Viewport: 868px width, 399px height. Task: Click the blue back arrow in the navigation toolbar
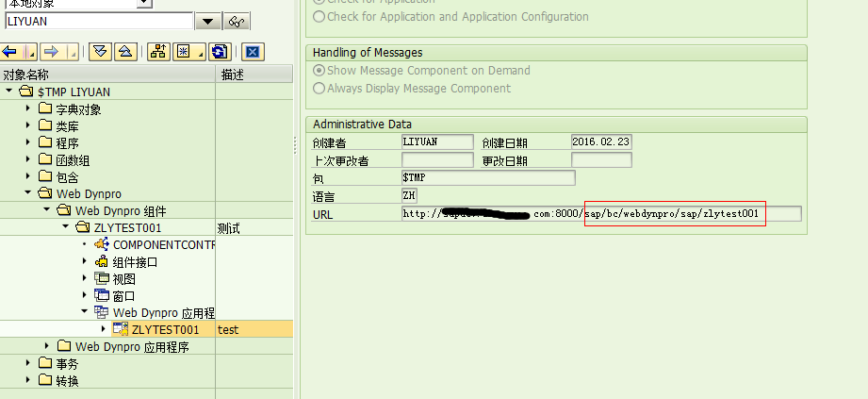(10, 52)
